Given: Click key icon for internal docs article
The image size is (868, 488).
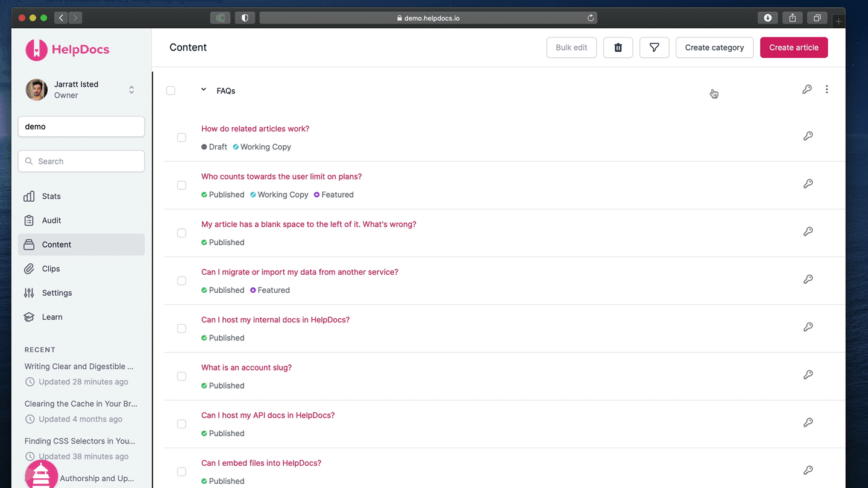Looking at the screenshot, I should click(x=808, y=327).
